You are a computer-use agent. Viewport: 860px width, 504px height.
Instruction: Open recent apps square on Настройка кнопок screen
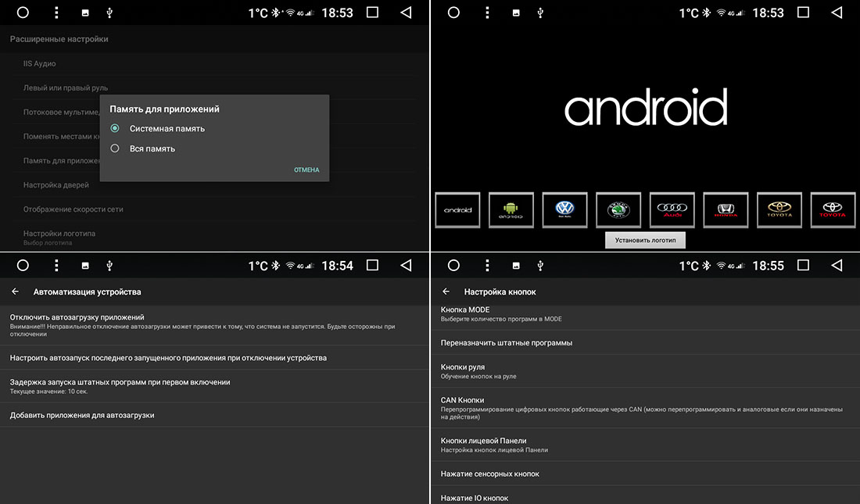pyautogui.click(x=803, y=265)
